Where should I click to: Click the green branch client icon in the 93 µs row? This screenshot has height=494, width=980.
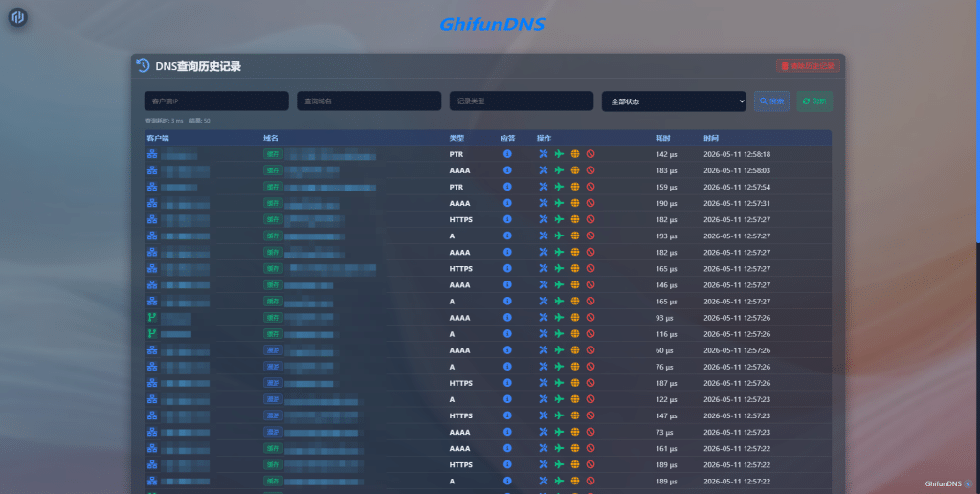coord(152,317)
